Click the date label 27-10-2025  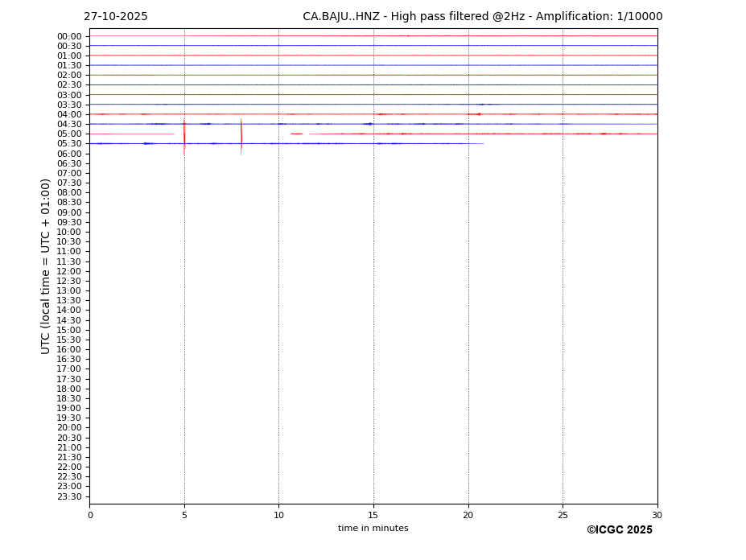116,17
